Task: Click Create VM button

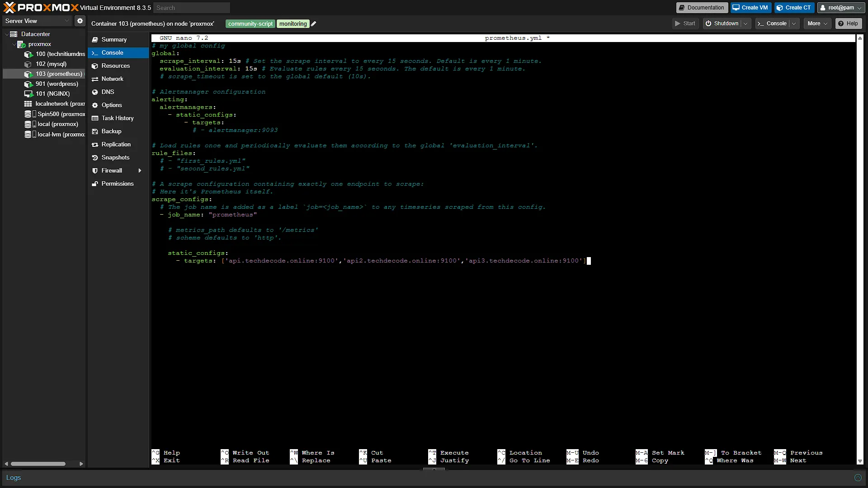Action: (x=750, y=8)
